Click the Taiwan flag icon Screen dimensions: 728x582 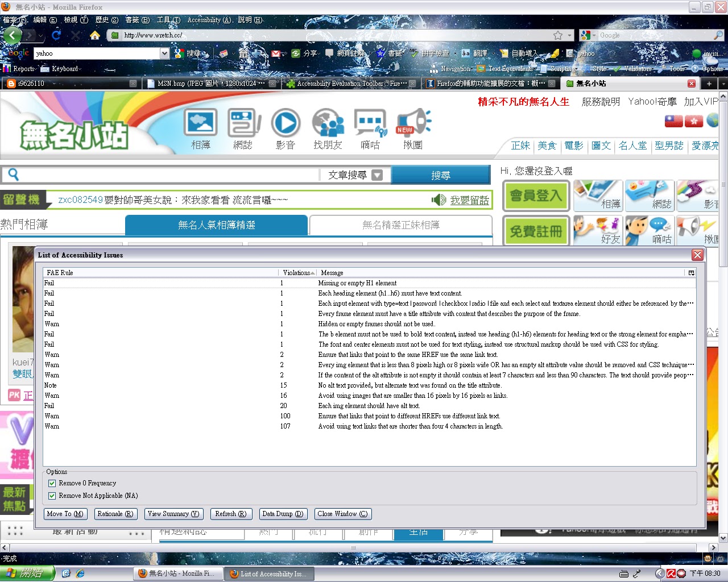coord(674,121)
